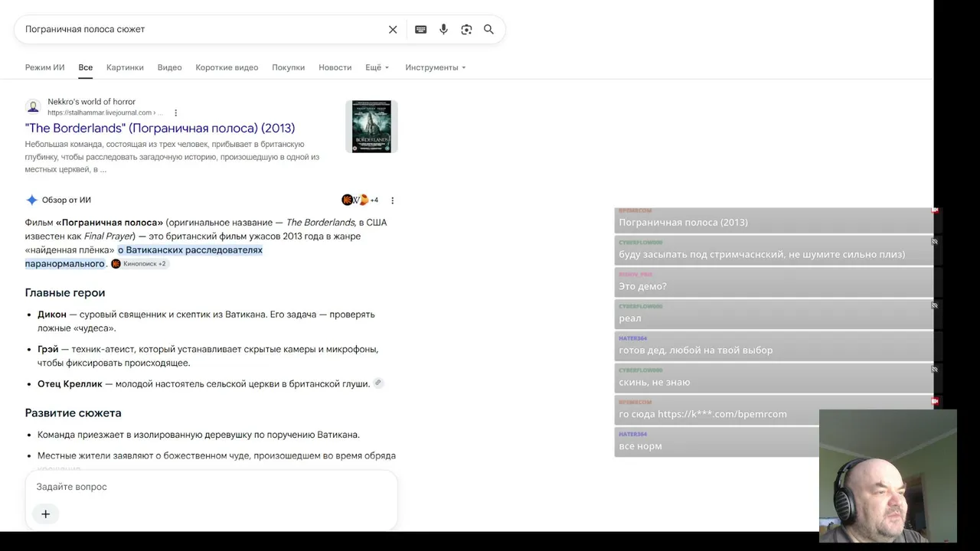This screenshot has height=551, width=980.
Task: Open the Картинки tab
Action: (x=125, y=67)
